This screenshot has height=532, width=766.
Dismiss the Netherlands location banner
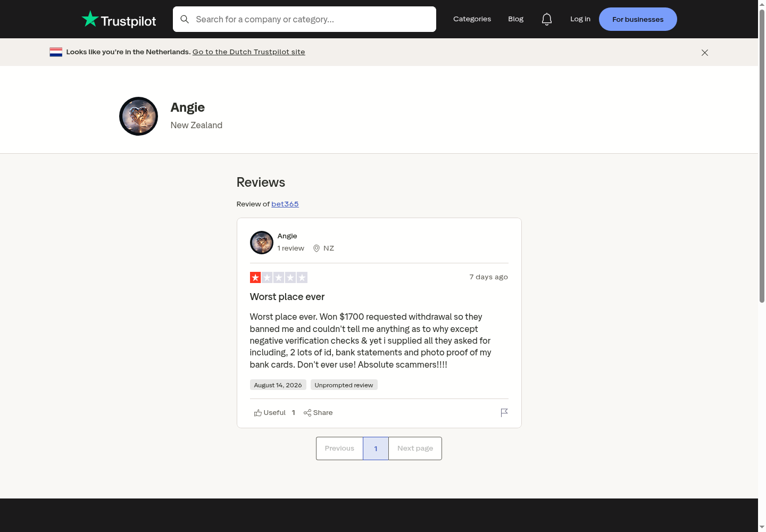click(705, 53)
